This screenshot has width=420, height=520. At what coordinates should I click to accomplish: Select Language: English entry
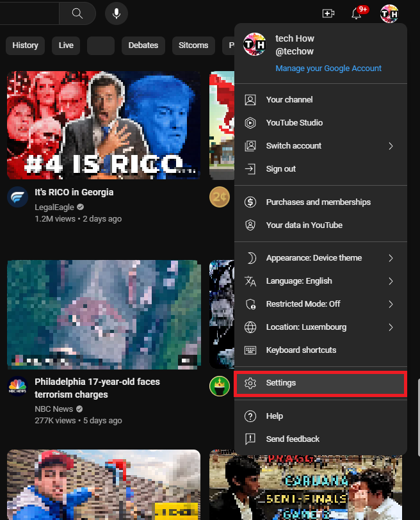[321, 281]
